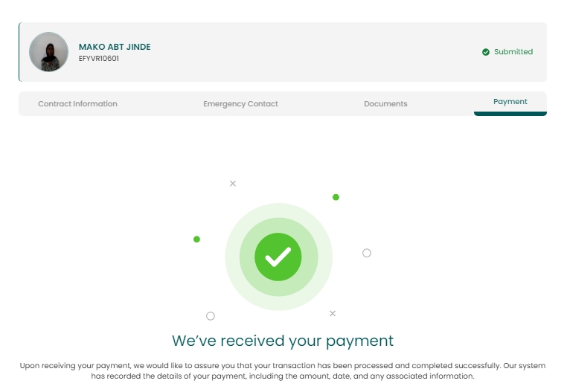Click the X decoration below the success circle
Image resolution: width=567 pixels, height=392 pixels.
[x=333, y=313]
